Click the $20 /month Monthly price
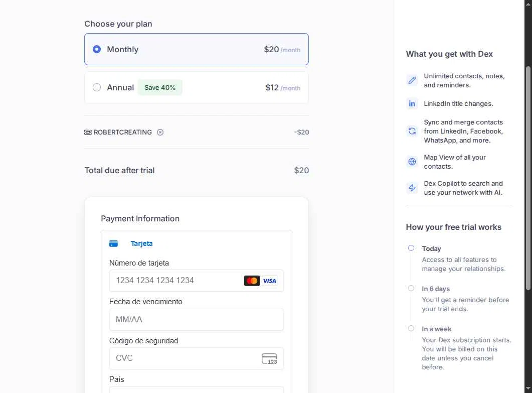The image size is (532, 393). pos(282,50)
